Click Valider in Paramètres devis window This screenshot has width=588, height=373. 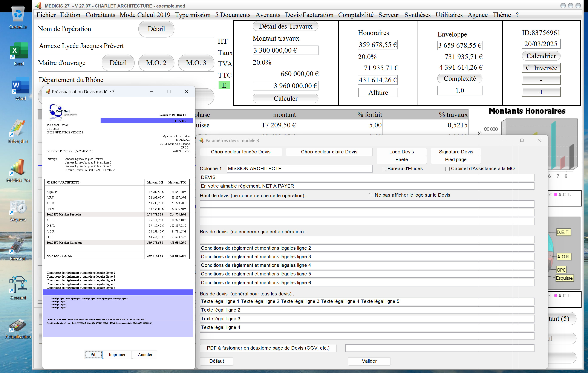pos(369,361)
